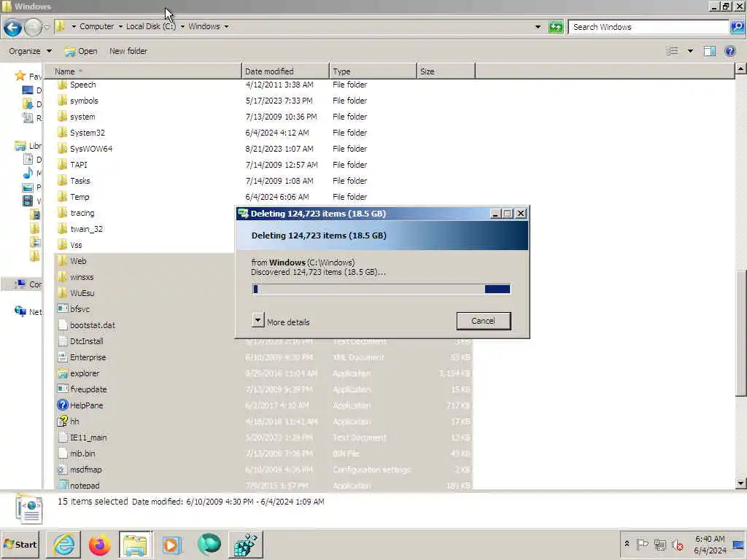Open the Start menu

coord(20,544)
